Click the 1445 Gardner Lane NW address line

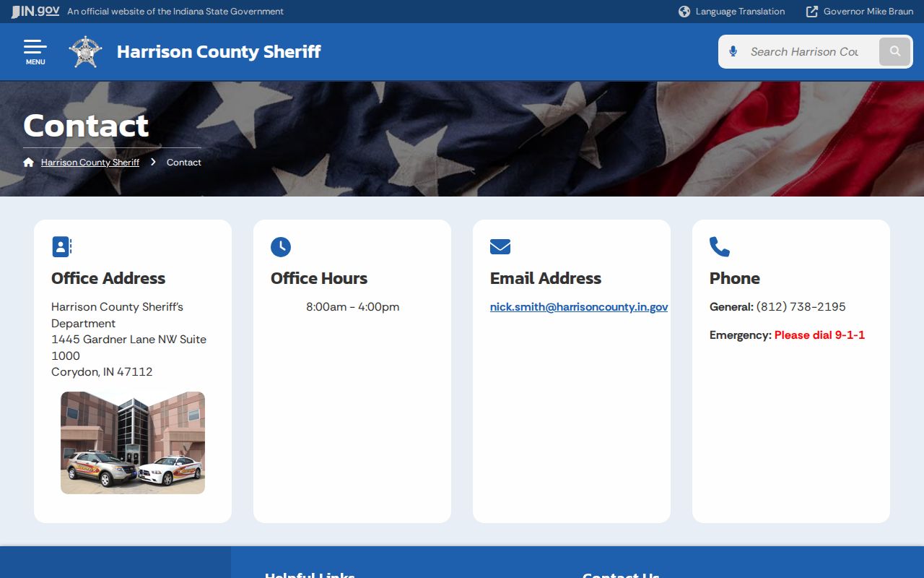(128, 348)
